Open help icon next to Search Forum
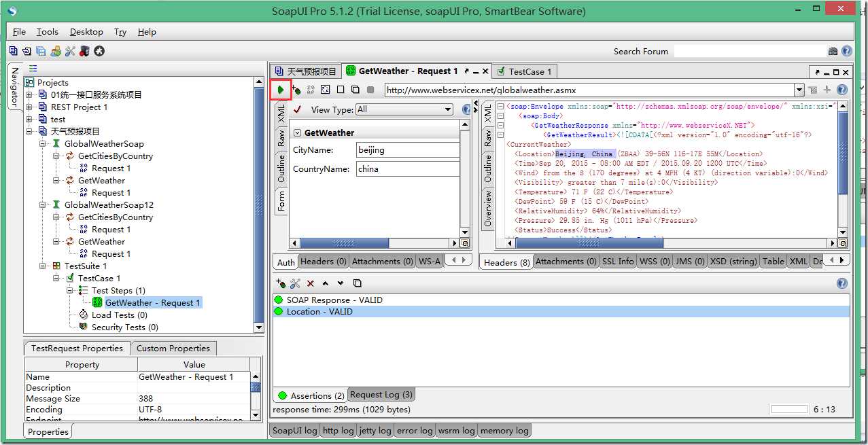 (847, 51)
